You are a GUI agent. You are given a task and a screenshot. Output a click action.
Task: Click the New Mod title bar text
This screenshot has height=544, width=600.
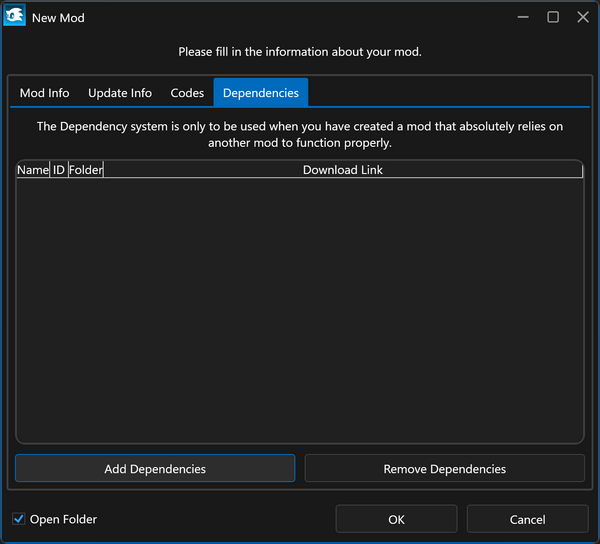click(58, 18)
